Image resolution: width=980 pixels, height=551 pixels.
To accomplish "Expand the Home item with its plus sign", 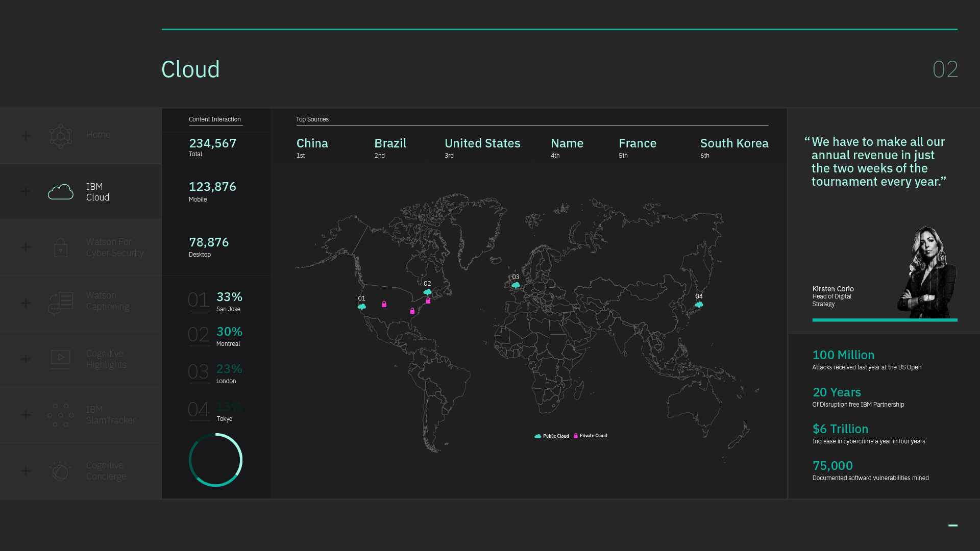I will (26, 136).
